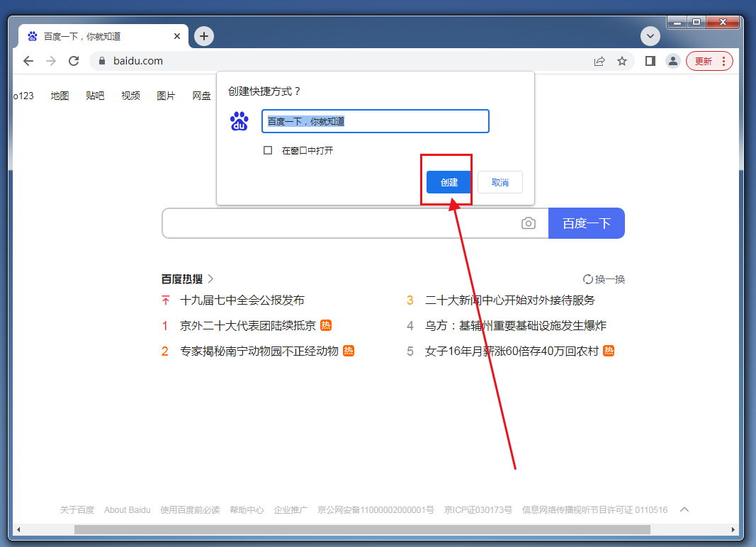This screenshot has width=756, height=547.
Task: Open 企业推广 footer link
Action: pyautogui.click(x=290, y=510)
